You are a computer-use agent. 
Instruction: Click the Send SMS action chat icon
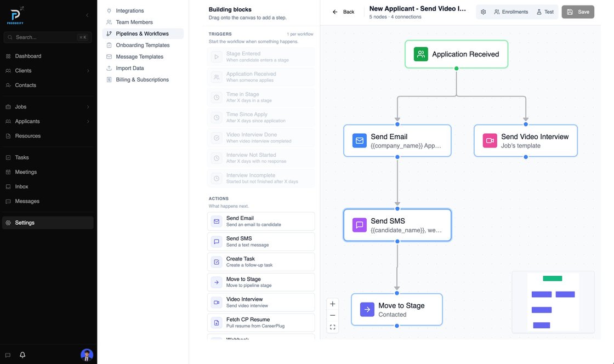[217, 242]
